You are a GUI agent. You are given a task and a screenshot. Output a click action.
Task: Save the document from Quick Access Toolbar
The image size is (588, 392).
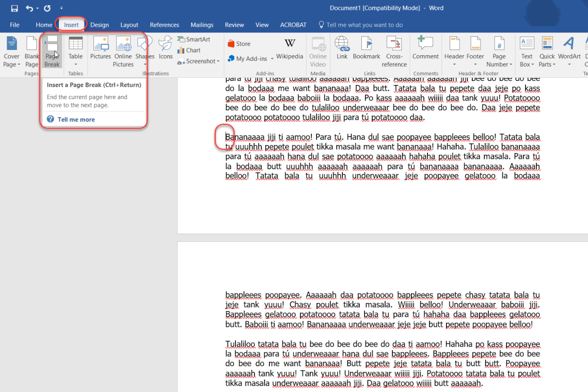[x=13, y=8]
